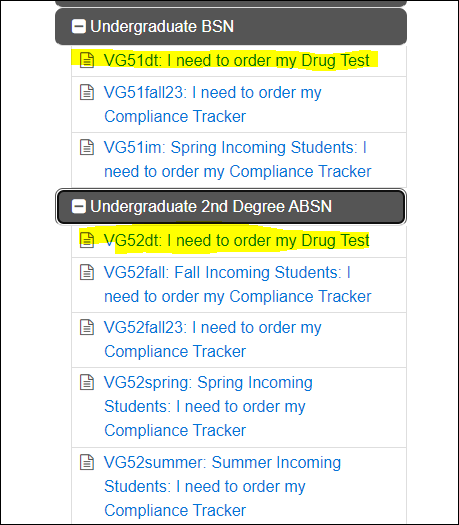Viewport: 459px width, 525px height.
Task: Collapse Undergraduate 2nd Degree ABSN via minus icon
Action: [x=79, y=206]
